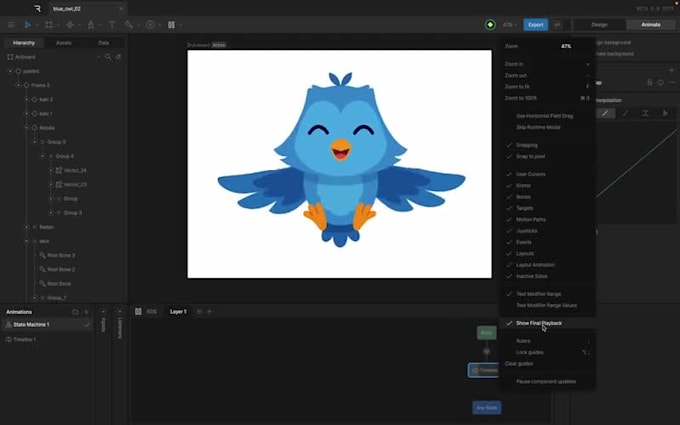Search the hierarchy with magnifier icon
680x425 pixels.
tap(108, 57)
